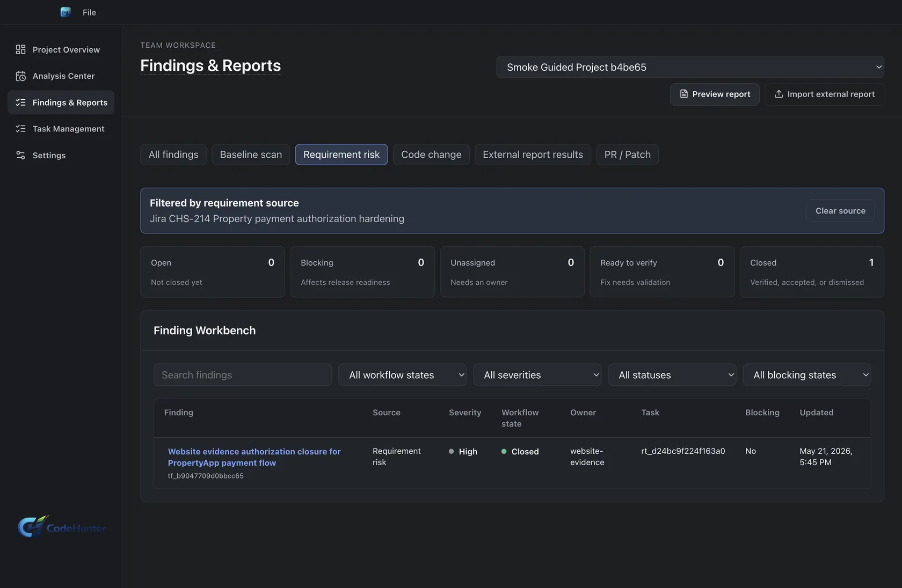Open Settings from the sidebar

point(61,155)
